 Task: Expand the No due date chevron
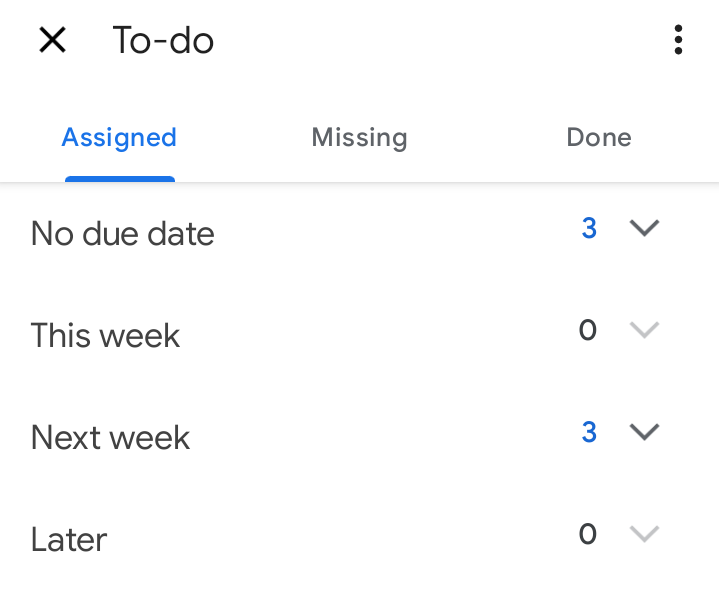point(644,228)
